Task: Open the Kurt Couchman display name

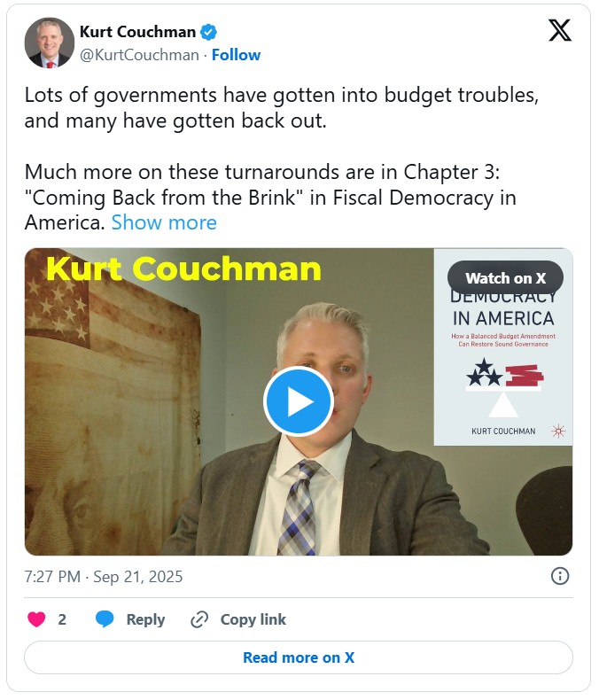Action: point(137,32)
